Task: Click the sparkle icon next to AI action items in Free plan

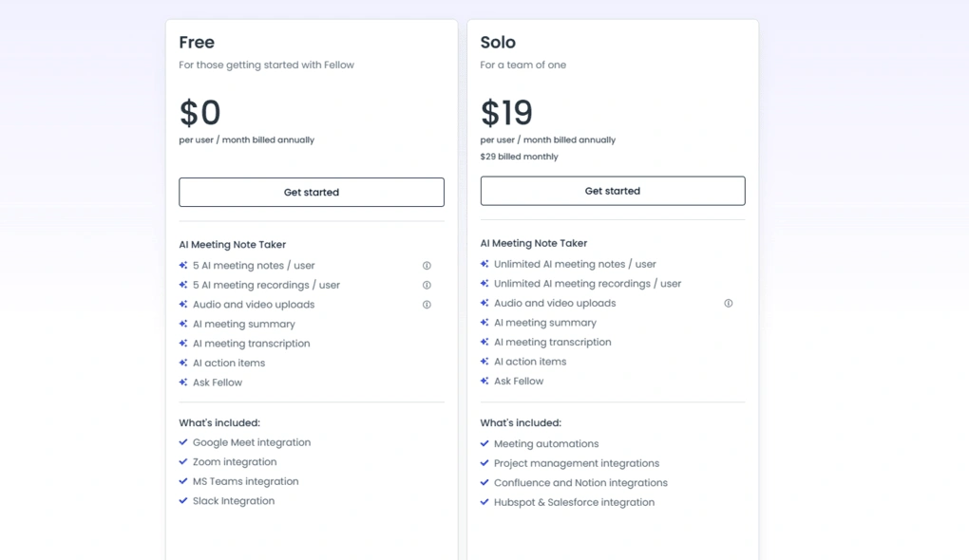Action: pos(182,362)
